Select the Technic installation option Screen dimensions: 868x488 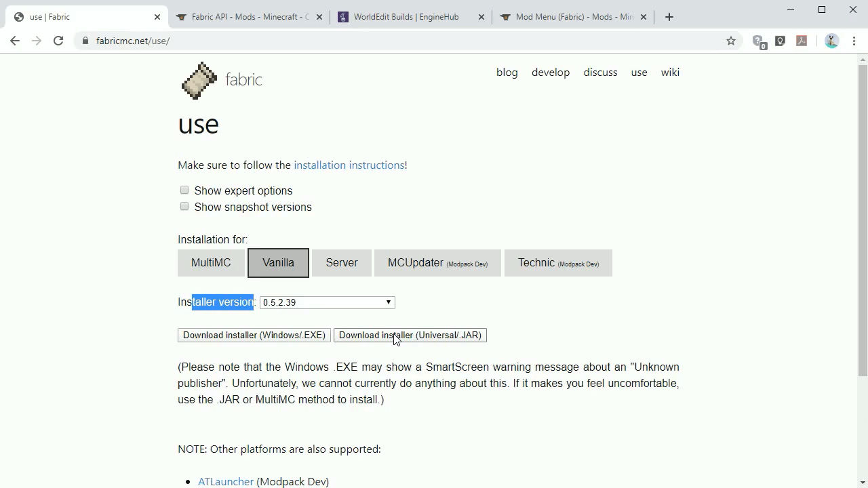point(558,263)
